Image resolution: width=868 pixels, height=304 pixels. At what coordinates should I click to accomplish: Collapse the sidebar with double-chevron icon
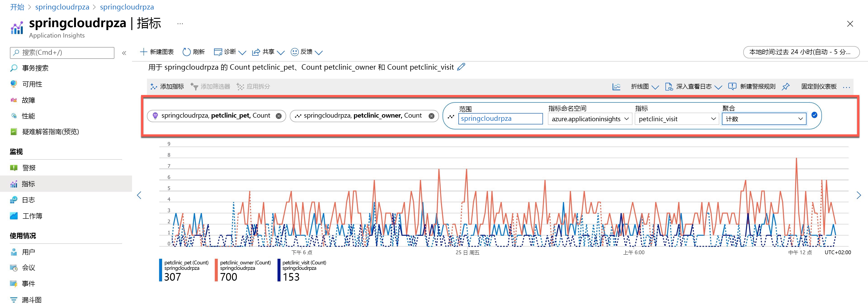pos(124,53)
